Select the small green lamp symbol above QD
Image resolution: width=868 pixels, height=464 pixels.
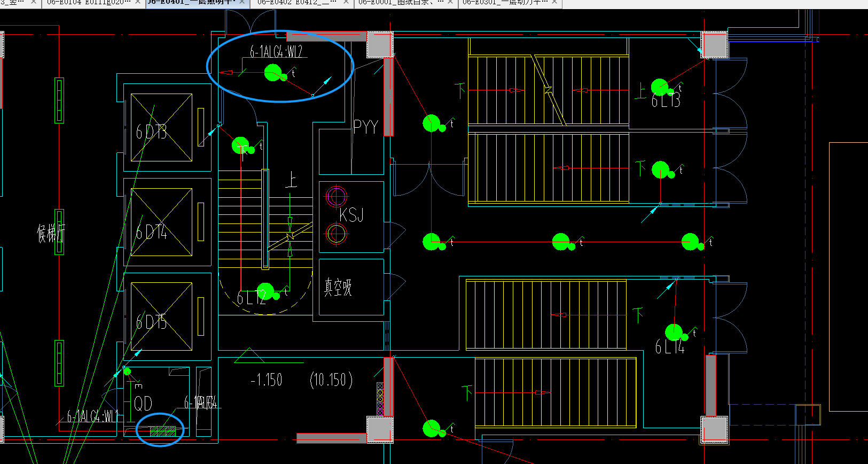[127, 372]
